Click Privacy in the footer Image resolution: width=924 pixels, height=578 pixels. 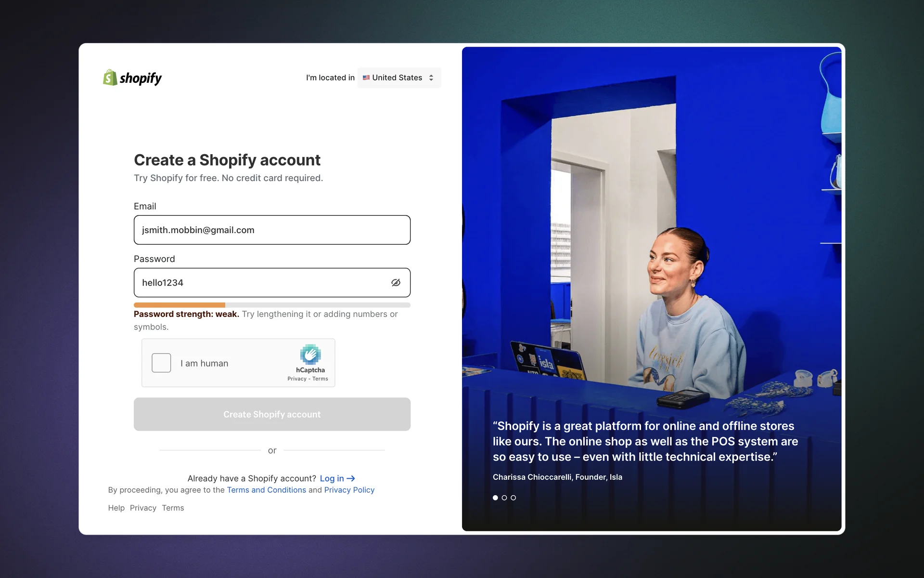click(x=143, y=508)
